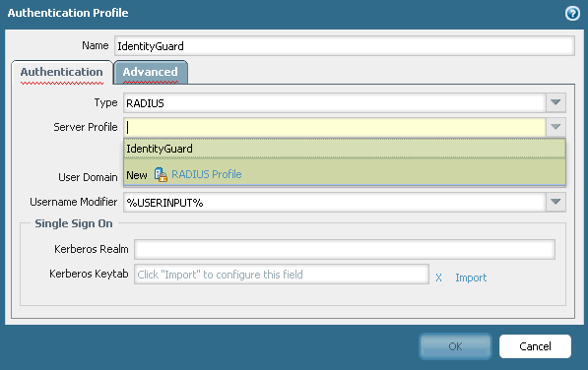The height and width of the screenshot is (370, 588).
Task: Cancel the Authentication Profile dialog
Action: (x=535, y=346)
